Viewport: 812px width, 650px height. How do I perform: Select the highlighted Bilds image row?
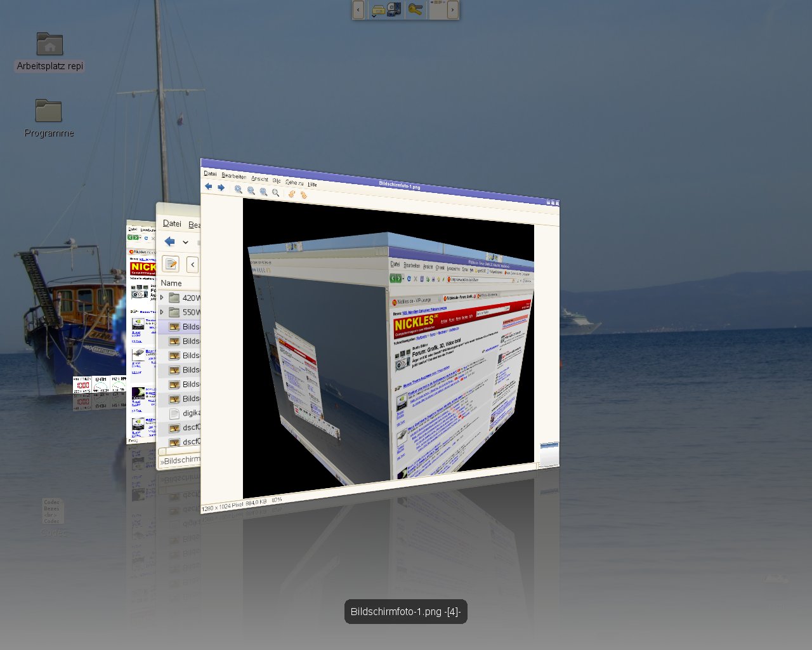coord(180,326)
